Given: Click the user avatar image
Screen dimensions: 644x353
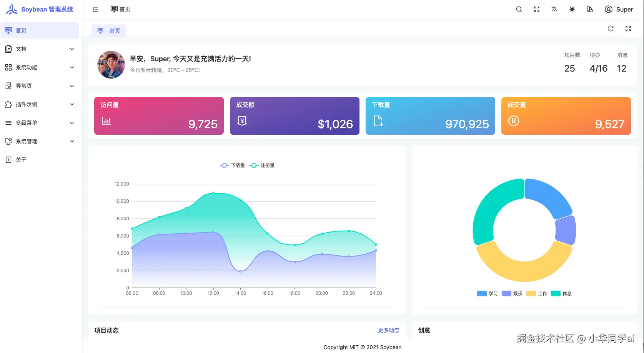Looking at the screenshot, I should pos(111,65).
